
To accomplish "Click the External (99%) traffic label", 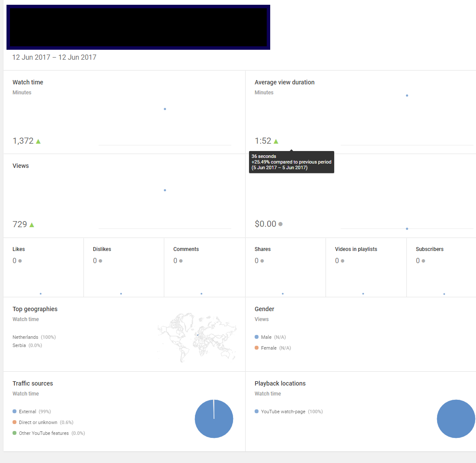I will click(35, 412).
